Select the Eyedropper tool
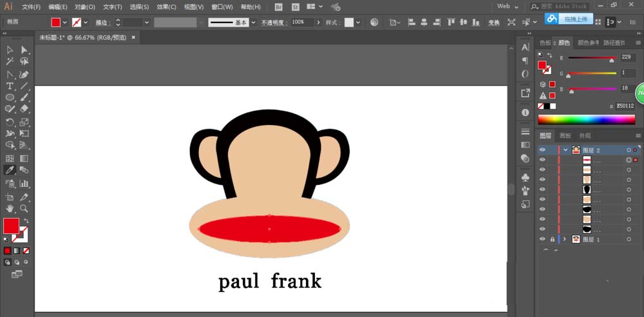The image size is (644, 317). [x=10, y=170]
